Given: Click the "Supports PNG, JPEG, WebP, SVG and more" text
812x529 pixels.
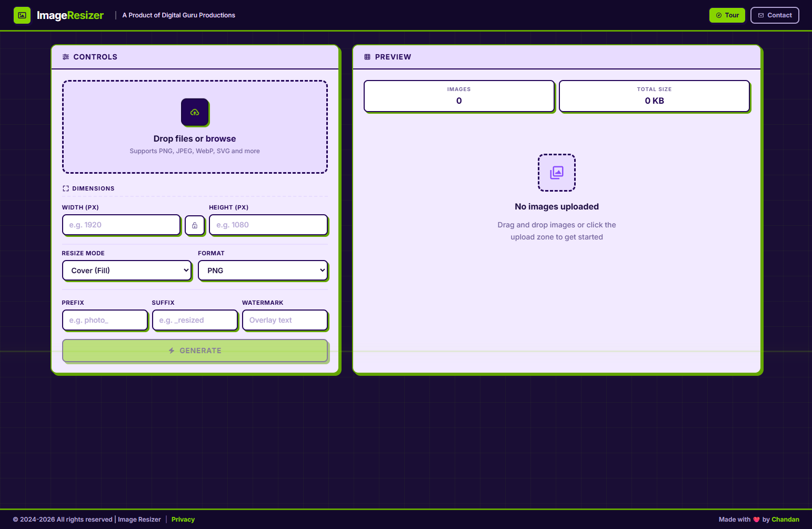Looking at the screenshot, I should click(195, 151).
